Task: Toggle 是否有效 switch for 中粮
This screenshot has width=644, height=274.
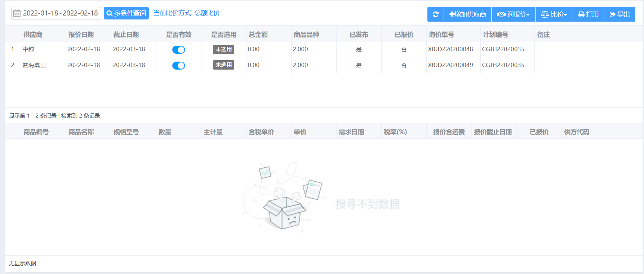Action: pyautogui.click(x=179, y=50)
